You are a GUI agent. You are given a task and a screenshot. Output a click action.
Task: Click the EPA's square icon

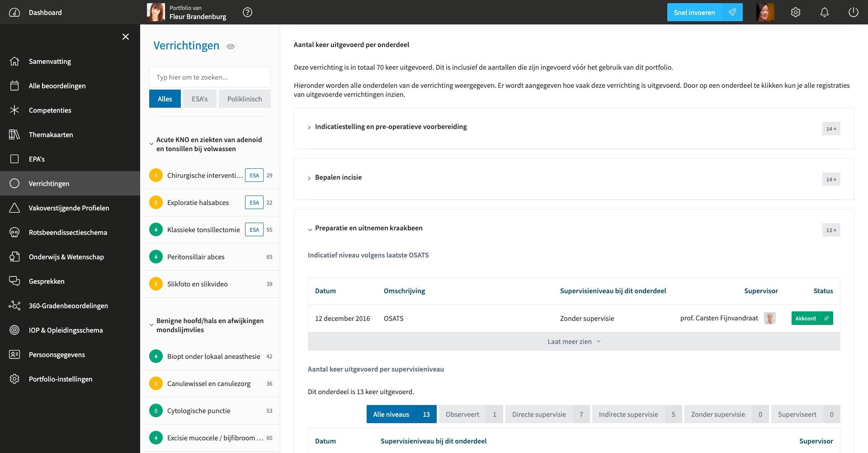coord(14,159)
